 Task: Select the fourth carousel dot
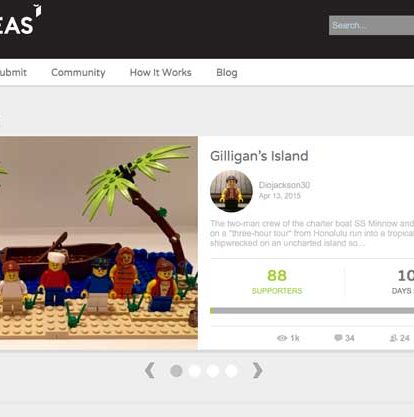tap(231, 371)
